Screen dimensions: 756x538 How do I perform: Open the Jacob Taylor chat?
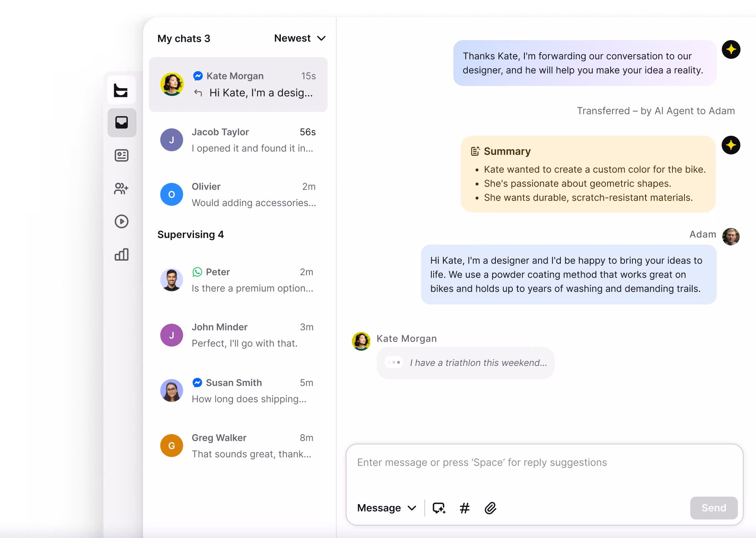(x=238, y=140)
